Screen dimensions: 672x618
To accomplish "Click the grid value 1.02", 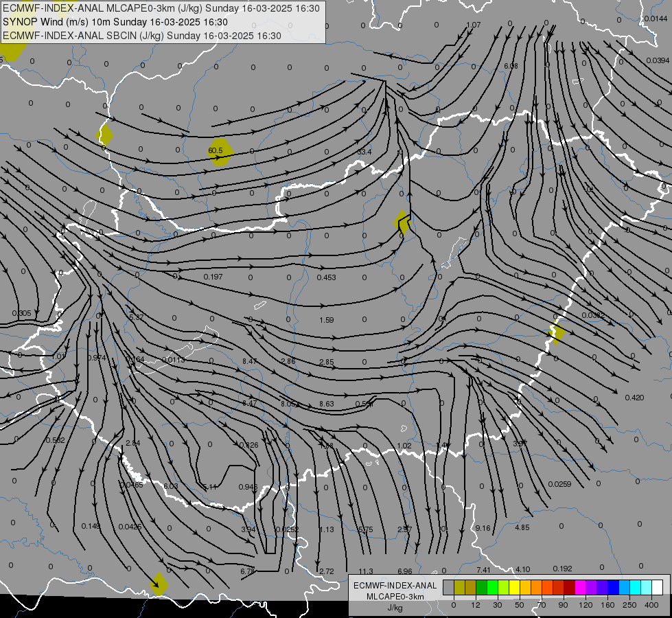I will [404, 446].
